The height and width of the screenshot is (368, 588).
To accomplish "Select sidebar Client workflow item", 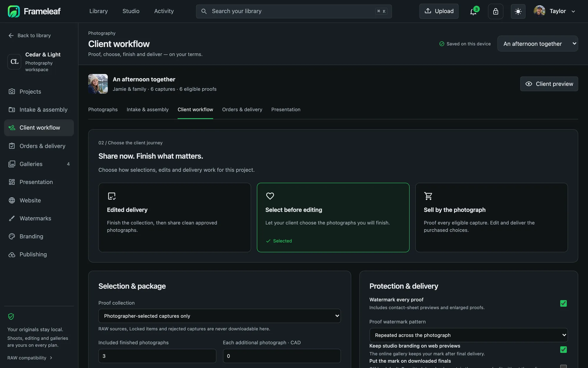I will click(x=39, y=128).
